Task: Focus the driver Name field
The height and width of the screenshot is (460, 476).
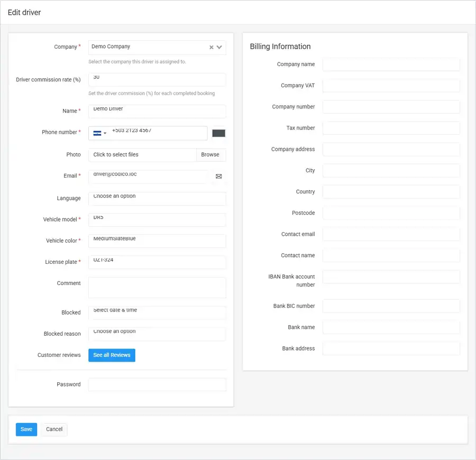Action: point(157,111)
